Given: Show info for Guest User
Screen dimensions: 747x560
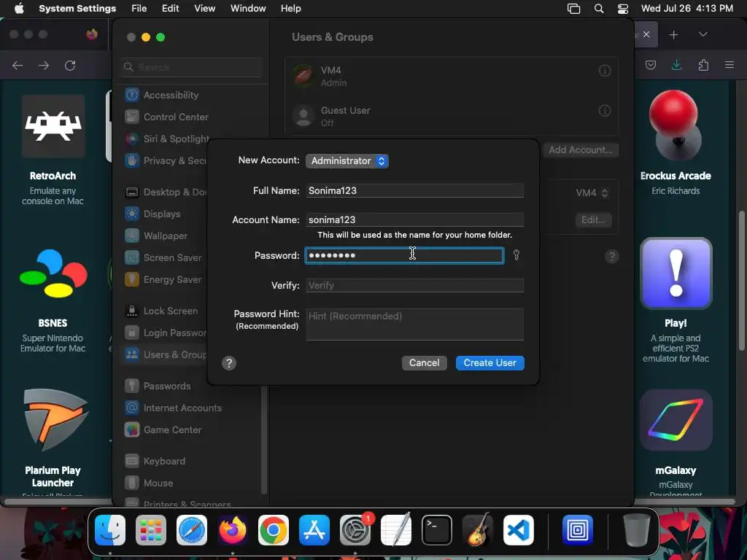Looking at the screenshot, I should (605, 111).
